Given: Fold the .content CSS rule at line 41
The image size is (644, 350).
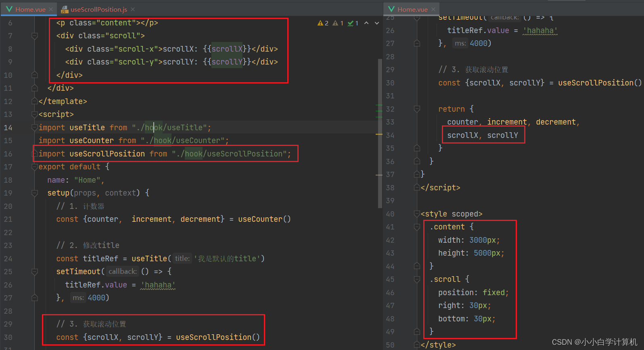Looking at the screenshot, I should (417, 227).
